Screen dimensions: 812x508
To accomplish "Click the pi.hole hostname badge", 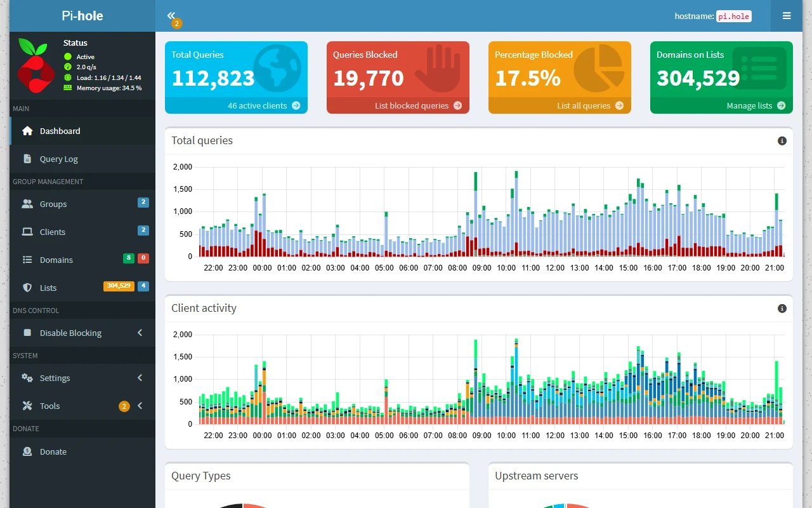I will [x=734, y=17].
